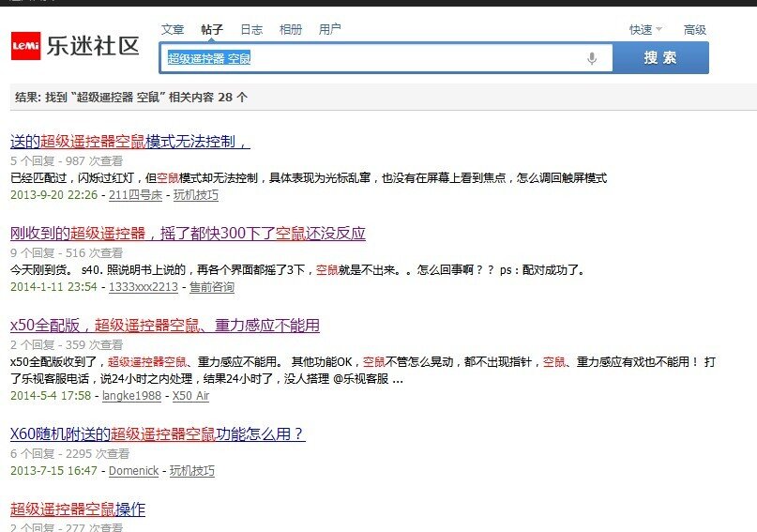Open 玩机技巧 forum under the Domenick post
This screenshot has height=532, width=757.
point(192,471)
